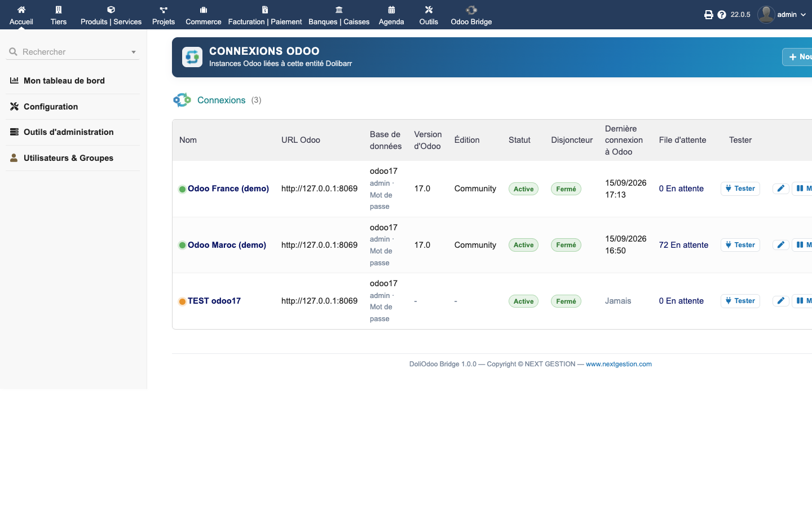Image resolution: width=812 pixels, height=508 pixels.
Task: Pause the Odoo Maroc connection
Action: point(802,245)
